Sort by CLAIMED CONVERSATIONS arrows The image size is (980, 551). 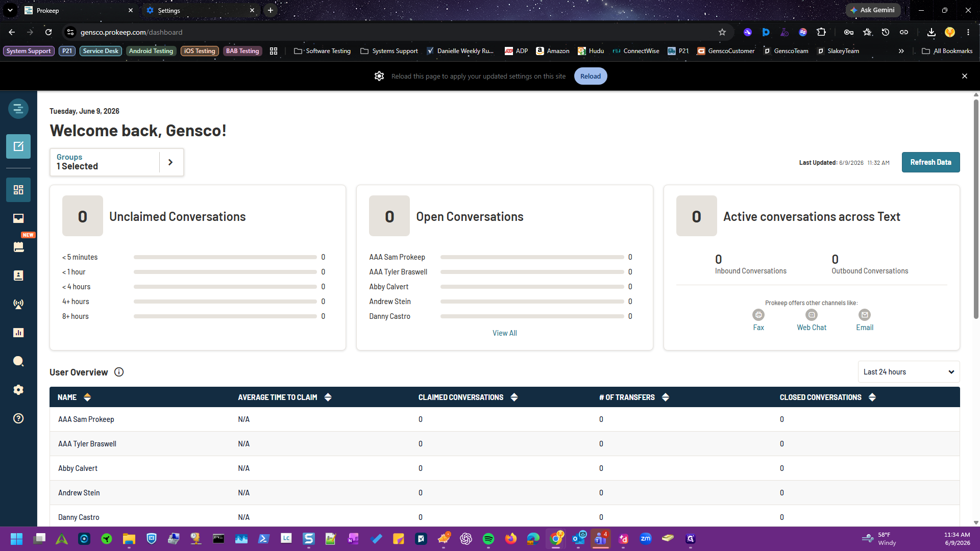[514, 397]
